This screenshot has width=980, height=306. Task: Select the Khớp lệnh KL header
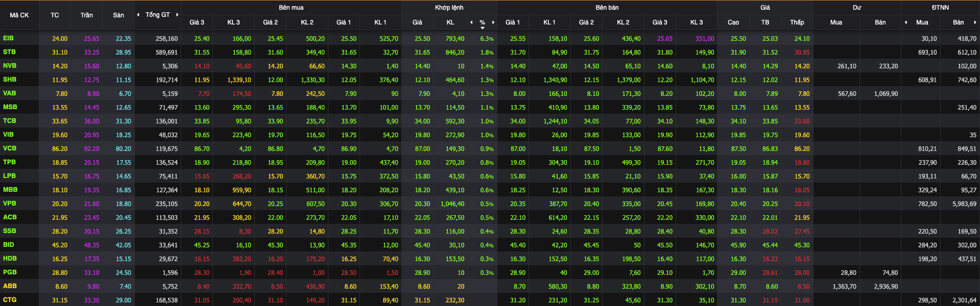point(450,22)
